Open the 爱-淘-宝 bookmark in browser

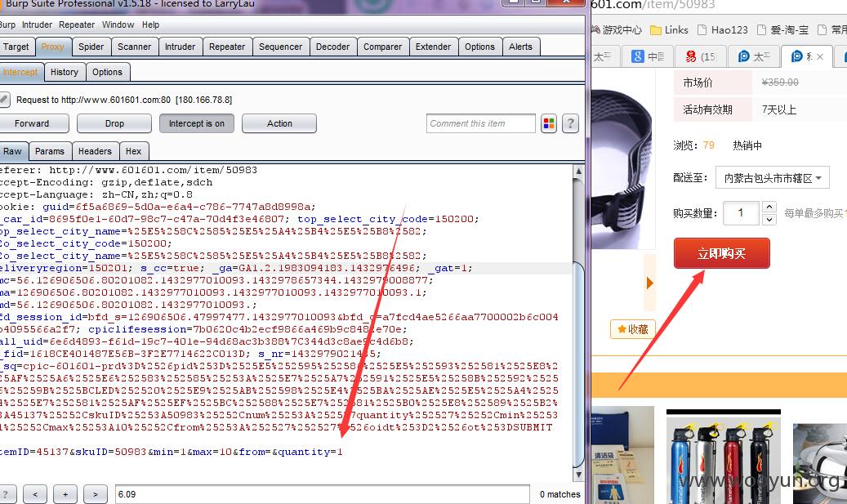[782, 29]
